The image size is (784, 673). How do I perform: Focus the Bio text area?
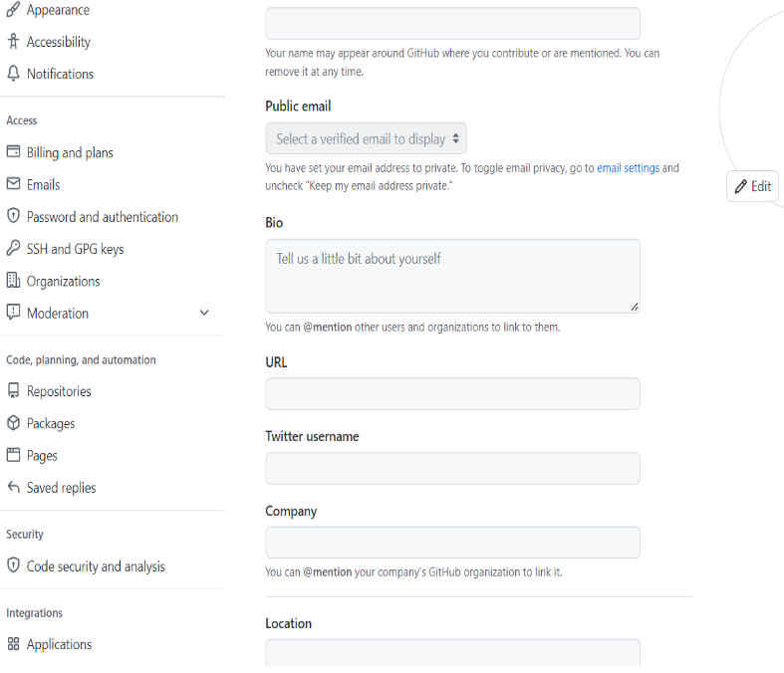point(452,276)
